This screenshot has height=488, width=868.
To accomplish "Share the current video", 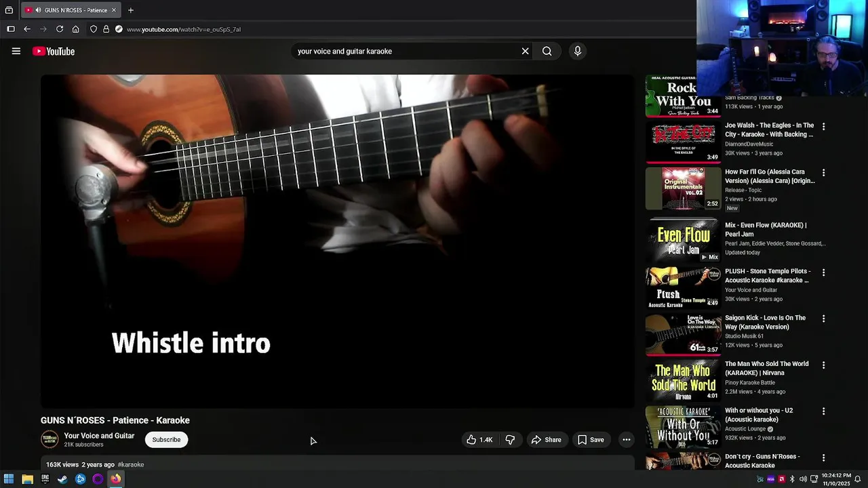I will pyautogui.click(x=546, y=440).
